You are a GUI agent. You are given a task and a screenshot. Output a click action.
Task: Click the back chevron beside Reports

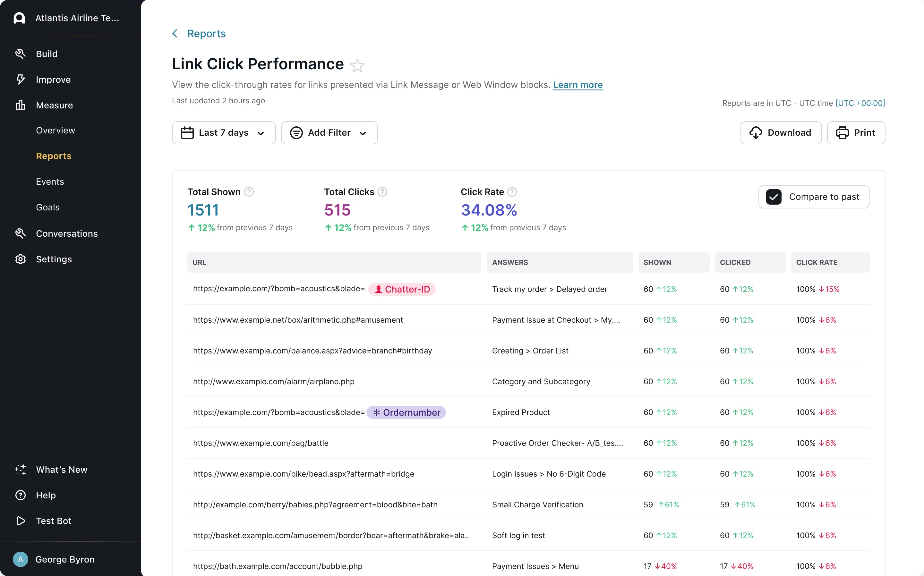[175, 34]
